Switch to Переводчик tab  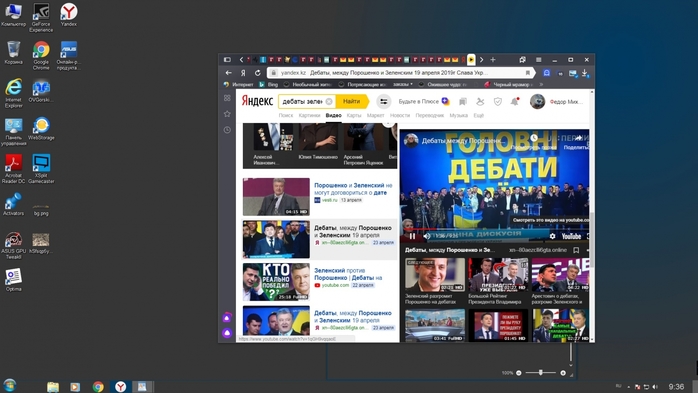click(x=430, y=115)
